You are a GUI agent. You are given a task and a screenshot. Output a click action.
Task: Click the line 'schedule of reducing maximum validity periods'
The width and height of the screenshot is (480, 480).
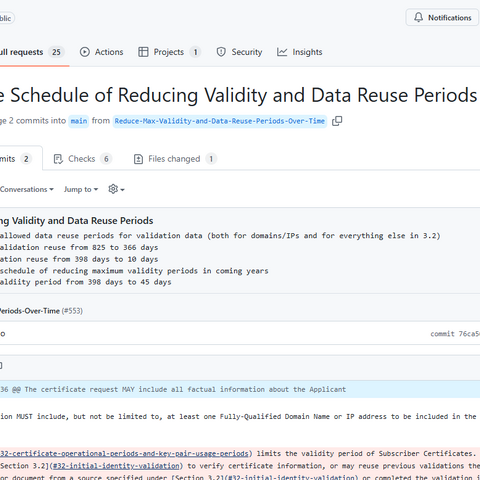[x=134, y=271]
